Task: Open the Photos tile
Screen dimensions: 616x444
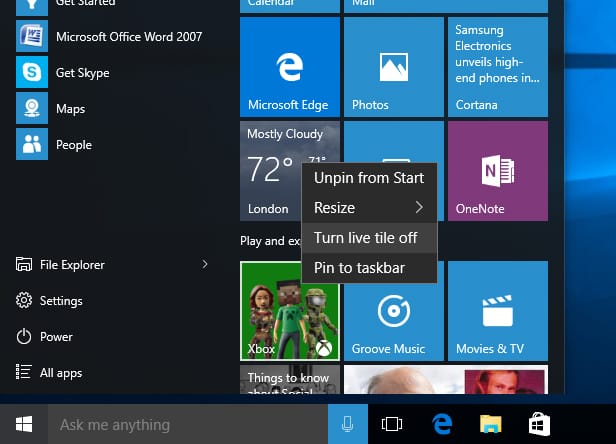Action: pyautogui.click(x=394, y=67)
